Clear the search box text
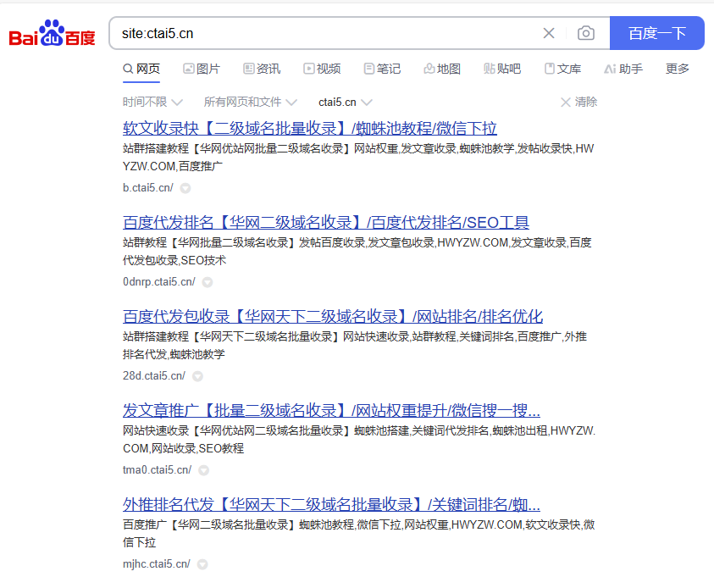Screen dimensions: 714x588 pyautogui.click(x=549, y=33)
